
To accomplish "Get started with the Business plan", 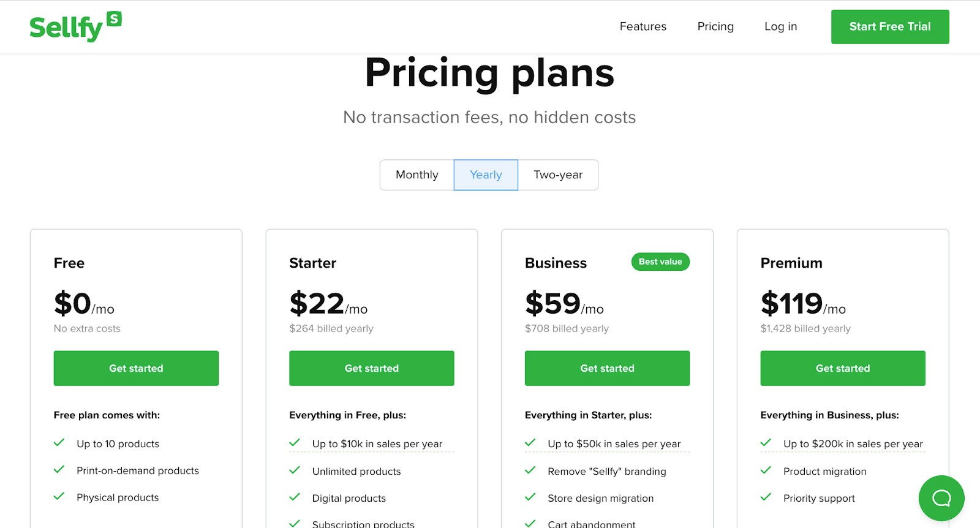I will click(607, 368).
